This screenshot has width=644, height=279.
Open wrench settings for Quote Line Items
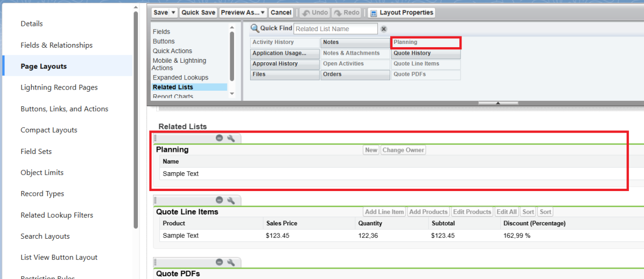[231, 200]
